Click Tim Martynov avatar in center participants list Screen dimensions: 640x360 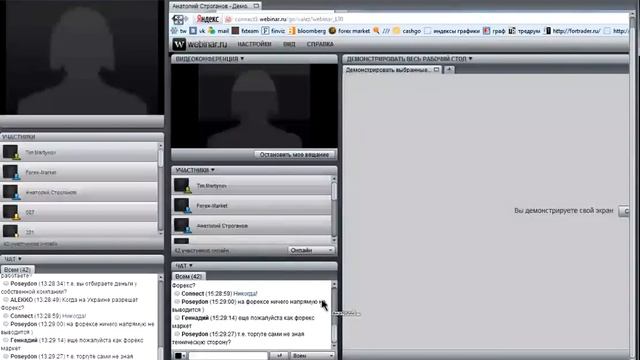[182, 185]
